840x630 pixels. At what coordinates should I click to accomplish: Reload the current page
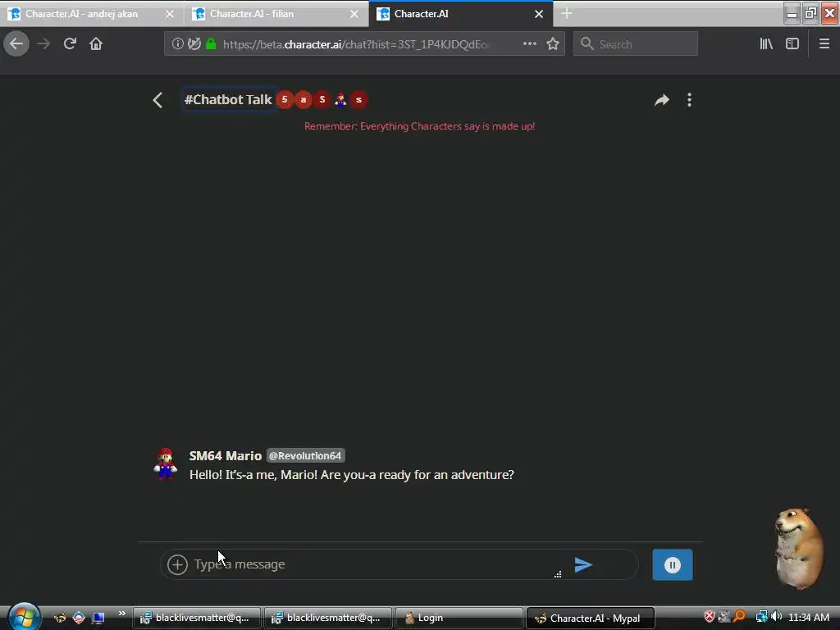70,43
